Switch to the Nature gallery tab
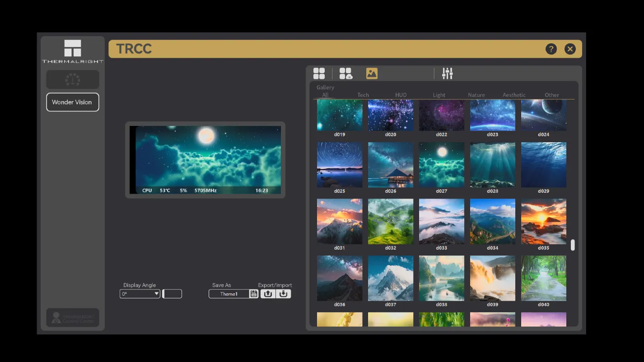 [476, 95]
